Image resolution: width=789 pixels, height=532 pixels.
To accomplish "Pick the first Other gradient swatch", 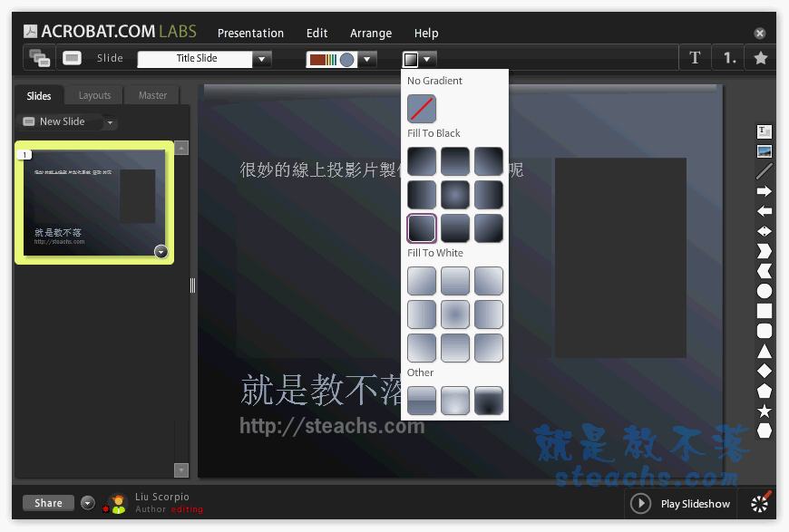I will pyautogui.click(x=422, y=401).
